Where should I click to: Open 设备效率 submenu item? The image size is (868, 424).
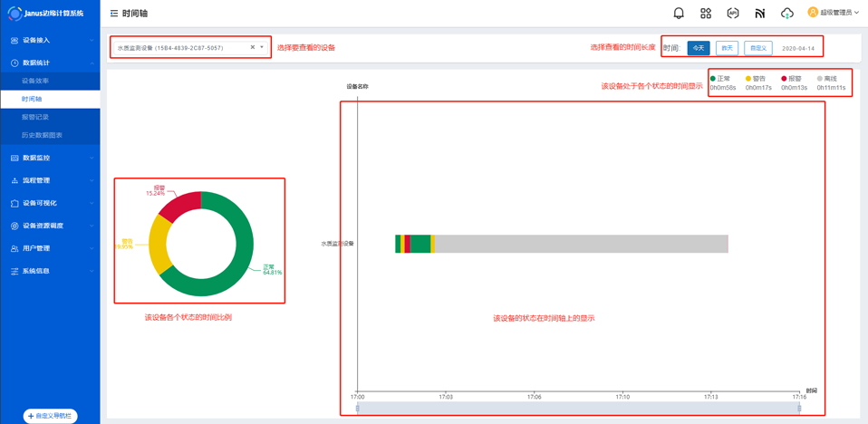[x=36, y=81]
